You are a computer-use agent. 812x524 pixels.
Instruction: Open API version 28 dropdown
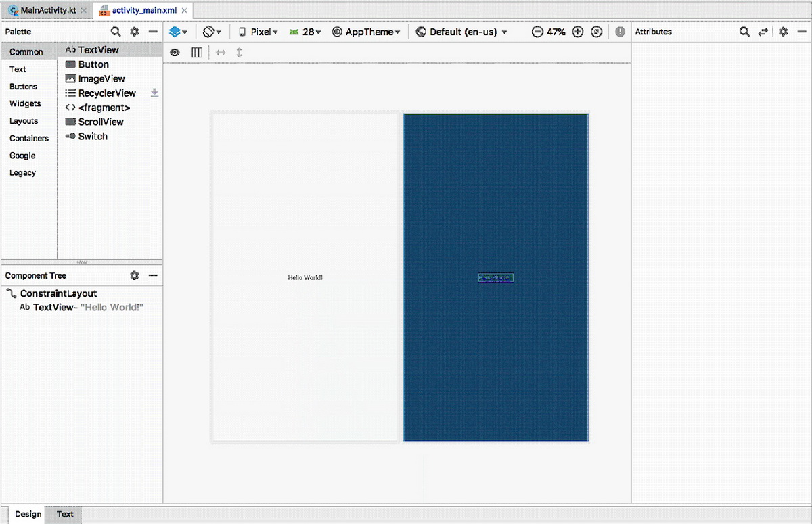[305, 32]
